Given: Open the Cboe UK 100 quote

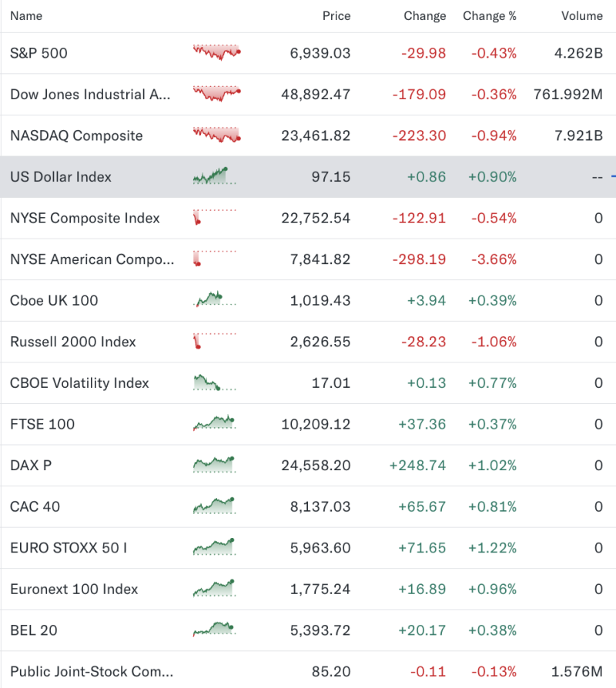Looking at the screenshot, I should (x=53, y=300).
